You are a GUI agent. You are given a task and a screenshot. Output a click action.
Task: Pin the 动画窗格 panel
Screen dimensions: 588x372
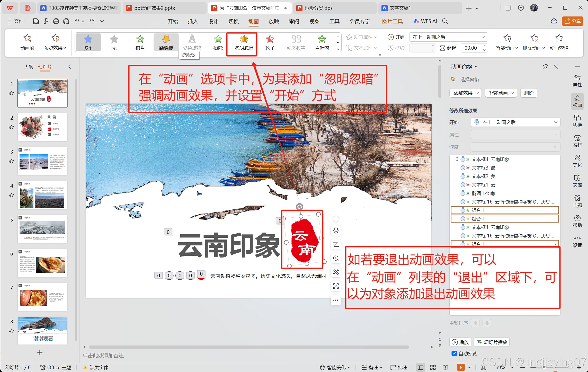pos(545,67)
